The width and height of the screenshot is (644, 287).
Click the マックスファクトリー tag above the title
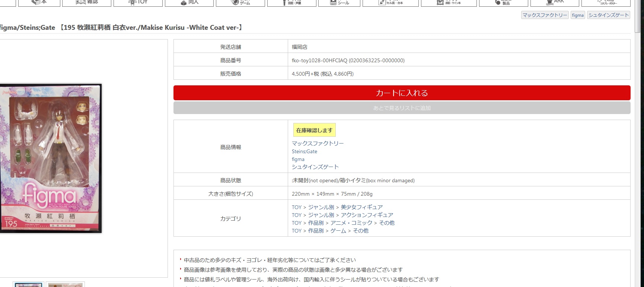click(545, 15)
